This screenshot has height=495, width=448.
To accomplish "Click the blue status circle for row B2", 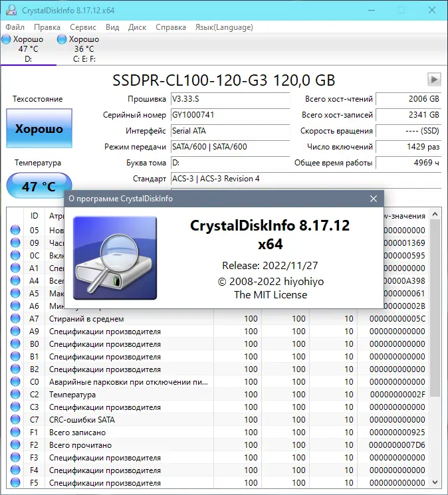I will click(15, 369).
